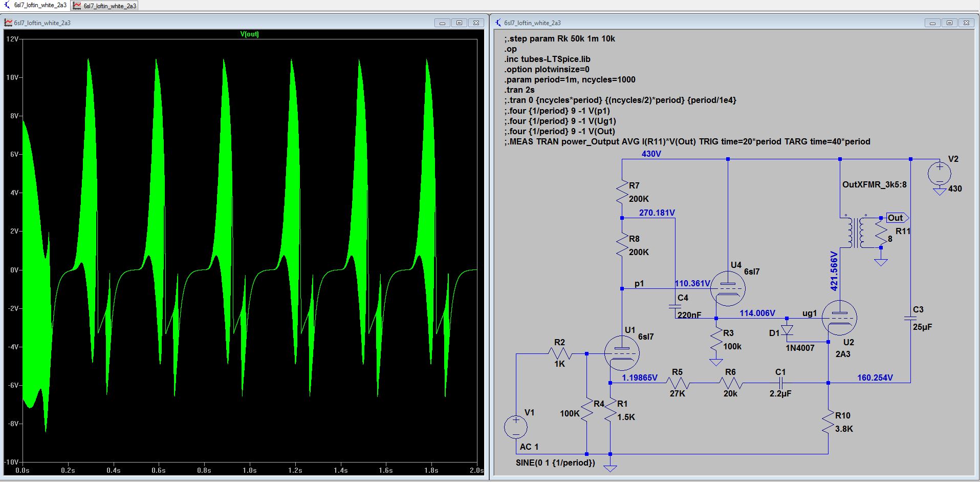
Task: Select the V1 sine voltage source symbol
Action: (516, 427)
